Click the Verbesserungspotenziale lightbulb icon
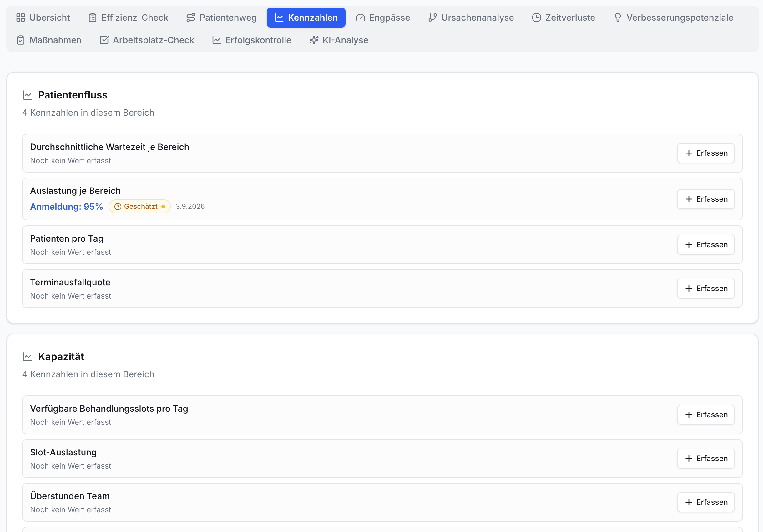Image resolution: width=763 pixels, height=532 pixels. tap(618, 18)
